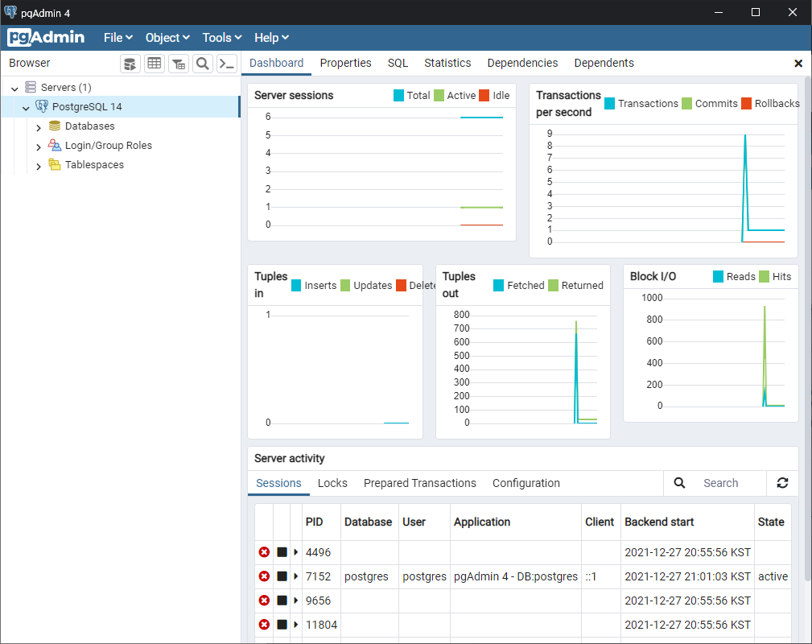Click the Fetched legend swatch in Tuples out

click(x=498, y=285)
